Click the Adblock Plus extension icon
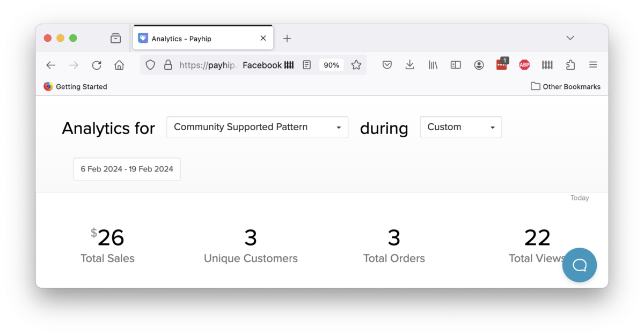The height and width of the screenshot is (335, 644). tap(524, 65)
